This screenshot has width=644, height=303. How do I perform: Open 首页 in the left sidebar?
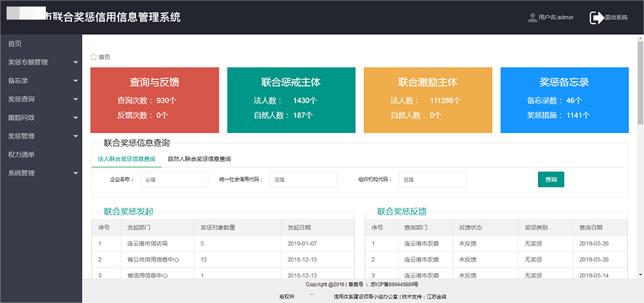point(15,44)
